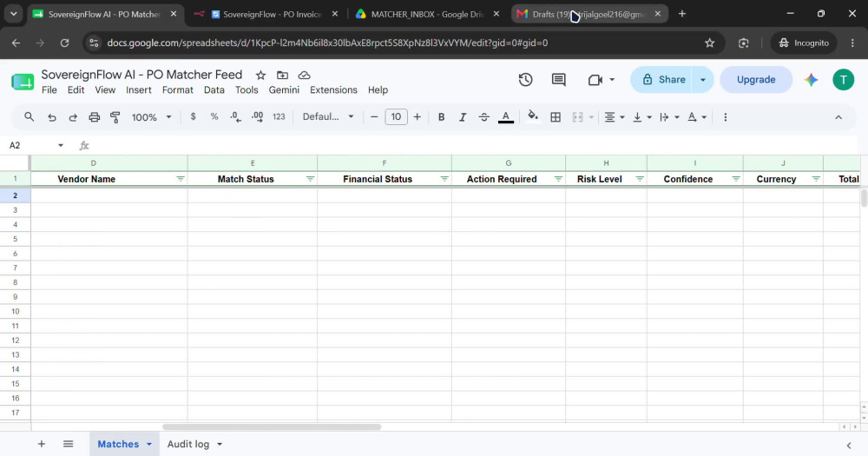The height and width of the screenshot is (456, 868).
Task: Toggle italic formatting
Action: pyautogui.click(x=463, y=117)
